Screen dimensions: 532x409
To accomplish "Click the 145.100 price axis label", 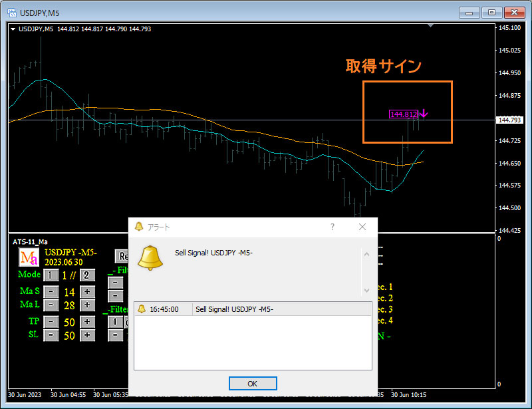I will (509, 28).
